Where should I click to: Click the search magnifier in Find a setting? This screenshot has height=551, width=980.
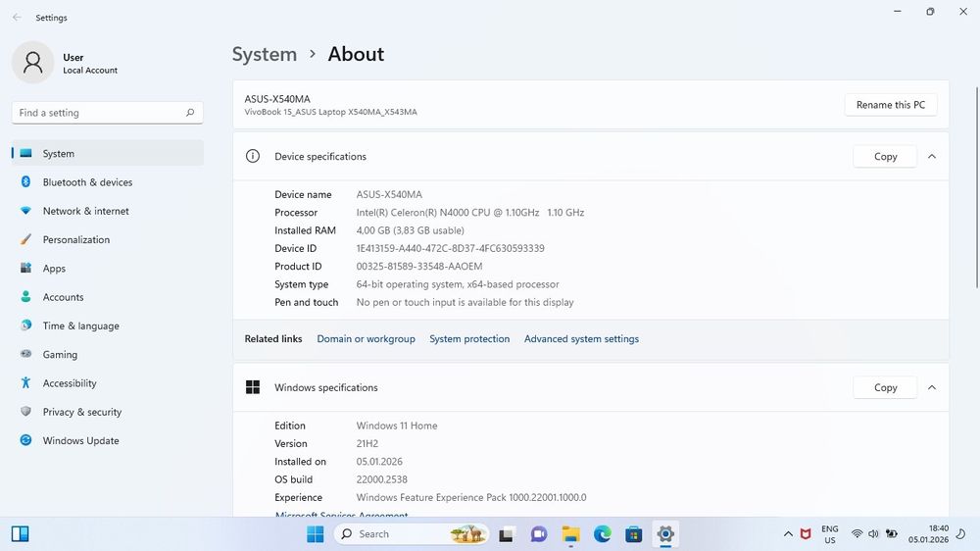point(190,113)
